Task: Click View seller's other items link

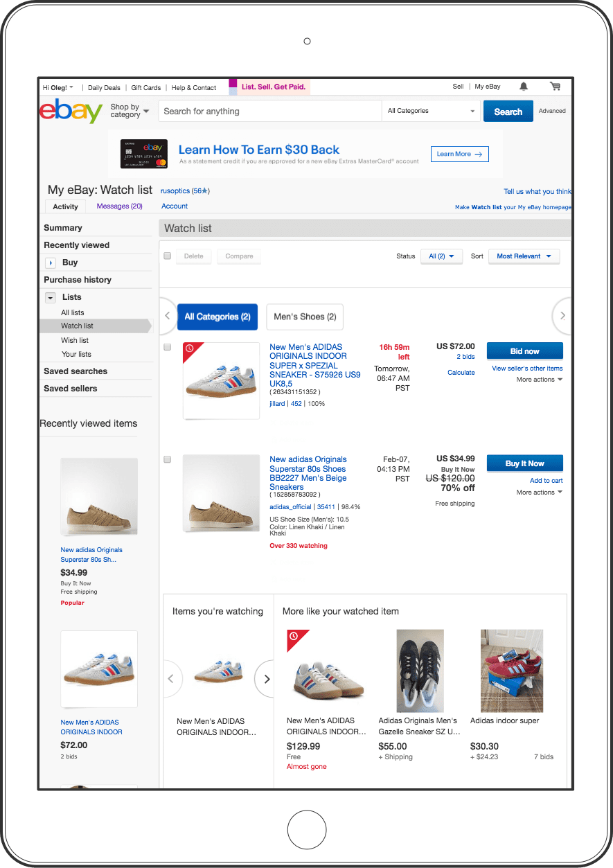Action: [527, 369]
